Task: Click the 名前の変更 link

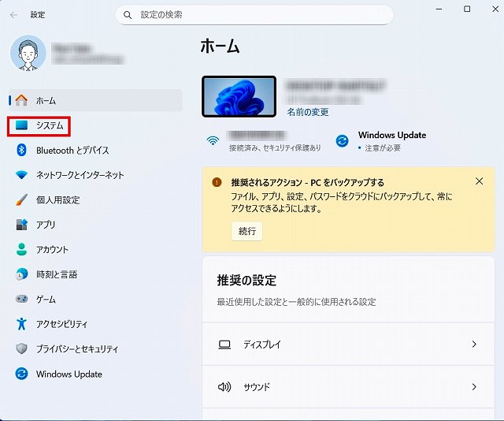Action: (x=308, y=112)
